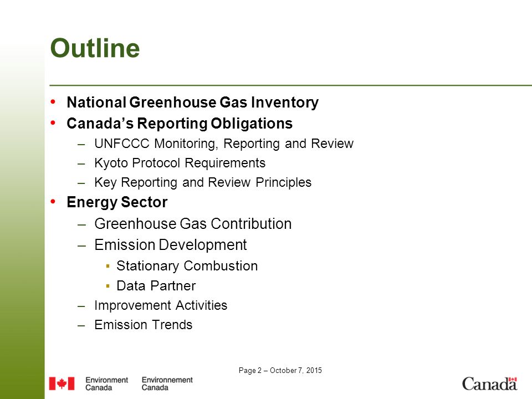532x399 pixels.
Task: Click 'UNFCCC Monitoring, Reporting and Review' line
Action: 224,144
